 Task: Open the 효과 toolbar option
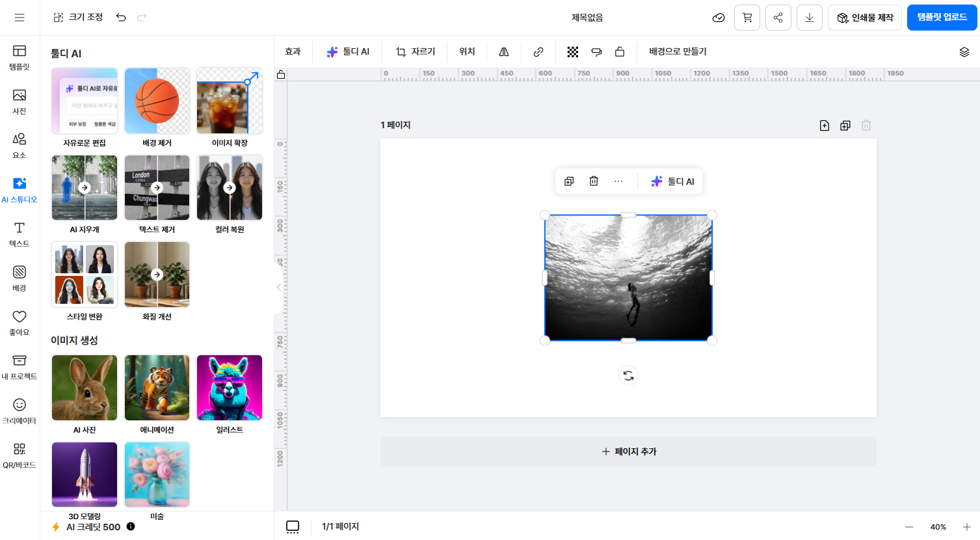tap(293, 52)
